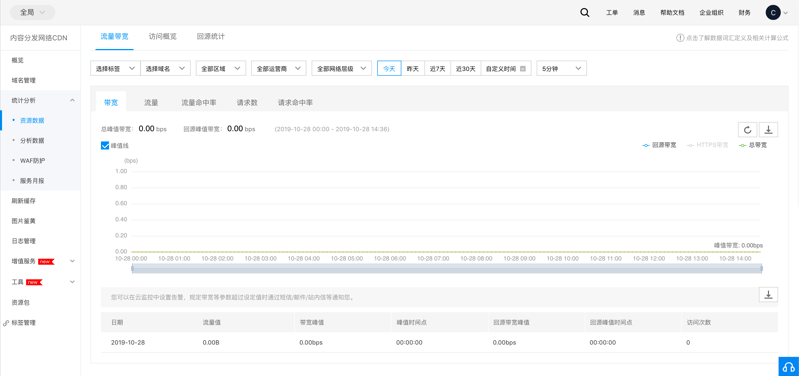Open the 消息 top link
Viewport: 800px width, 376px height.
tap(639, 13)
